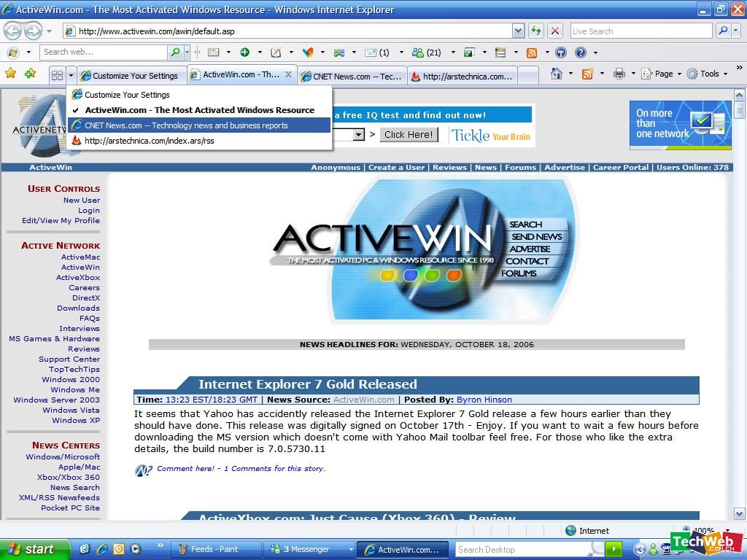
Task: Open the Home button dropdown arrow
Action: 570,74
